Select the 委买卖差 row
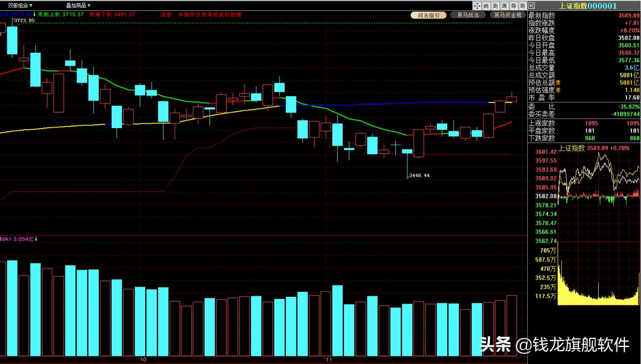The height and width of the screenshot is (364, 641). 584,114
